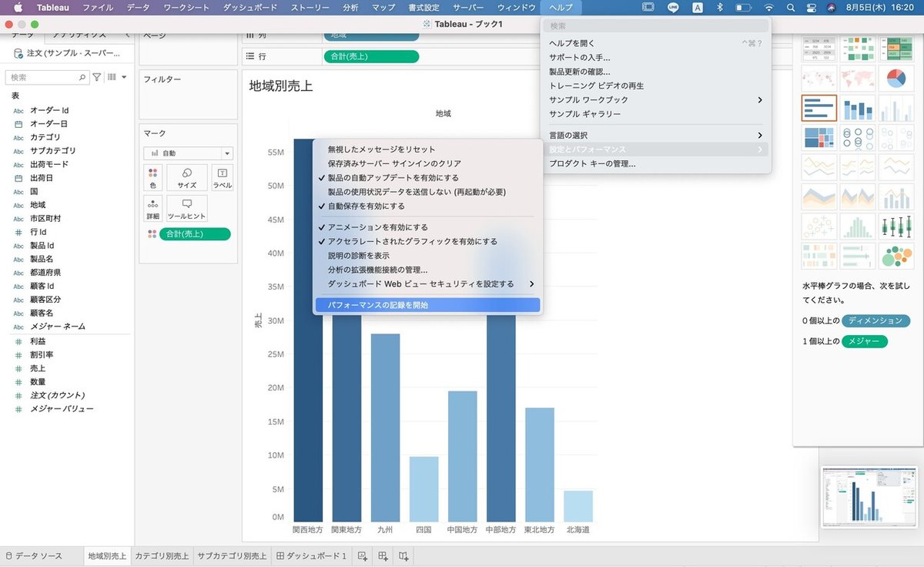Click the data pane 検索 search field
Viewport: 924px width, 567px height.
(x=48, y=77)
